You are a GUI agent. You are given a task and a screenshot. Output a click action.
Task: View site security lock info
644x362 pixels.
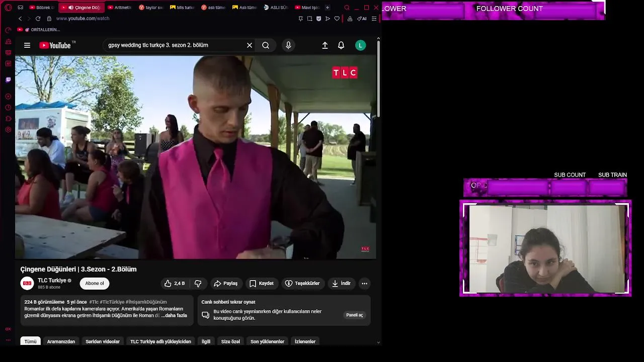[49, 19]
